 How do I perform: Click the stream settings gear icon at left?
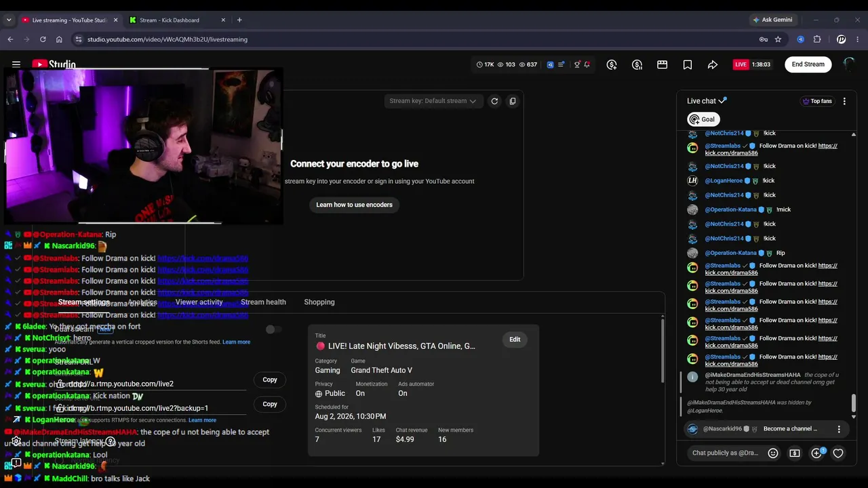point(16,441)
